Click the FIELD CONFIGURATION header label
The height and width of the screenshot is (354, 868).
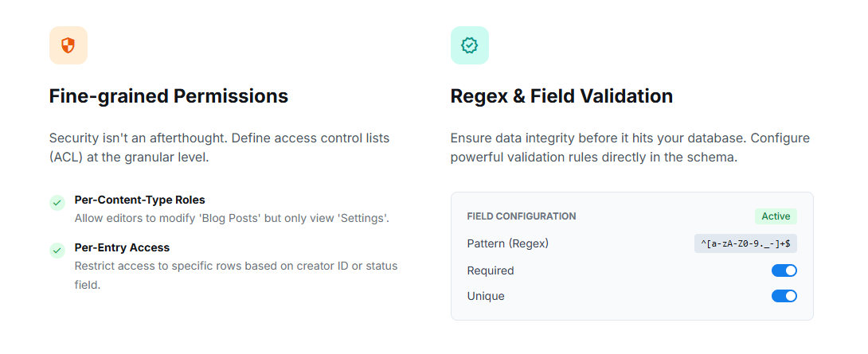pos(522,216)
